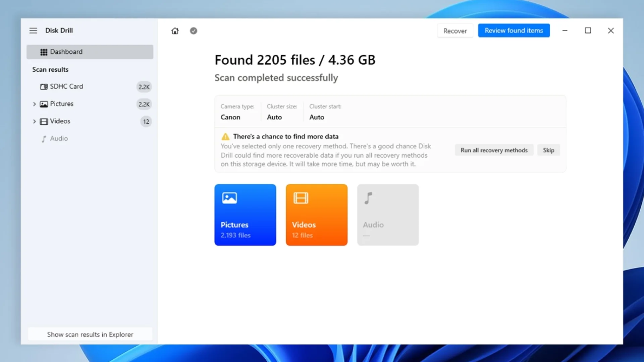The width and height of the screenshot is (644, 362).
Task: Open the hamburger menu next to Disk Drill
Action: pos(33,31)
